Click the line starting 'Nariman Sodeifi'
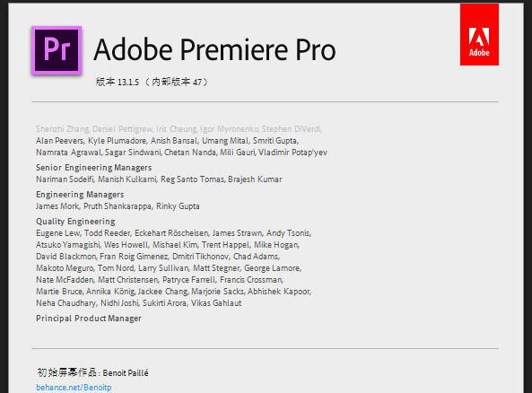532x393 pixels. click(x=159, y=179)
